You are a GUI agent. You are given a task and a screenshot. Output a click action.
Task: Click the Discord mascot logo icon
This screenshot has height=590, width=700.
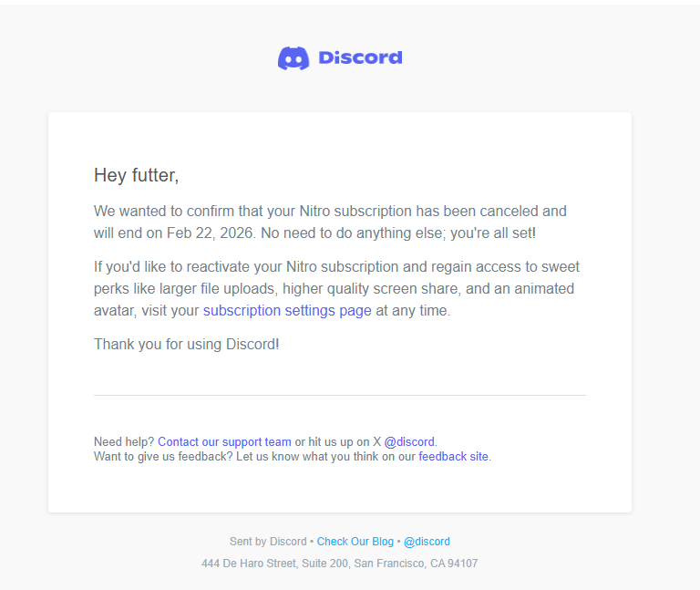click(293, 58)
